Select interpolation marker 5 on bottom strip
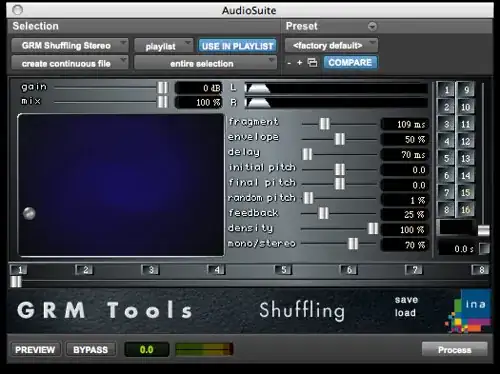The width and height of the screenshot is (500, 374). (283, 269)
